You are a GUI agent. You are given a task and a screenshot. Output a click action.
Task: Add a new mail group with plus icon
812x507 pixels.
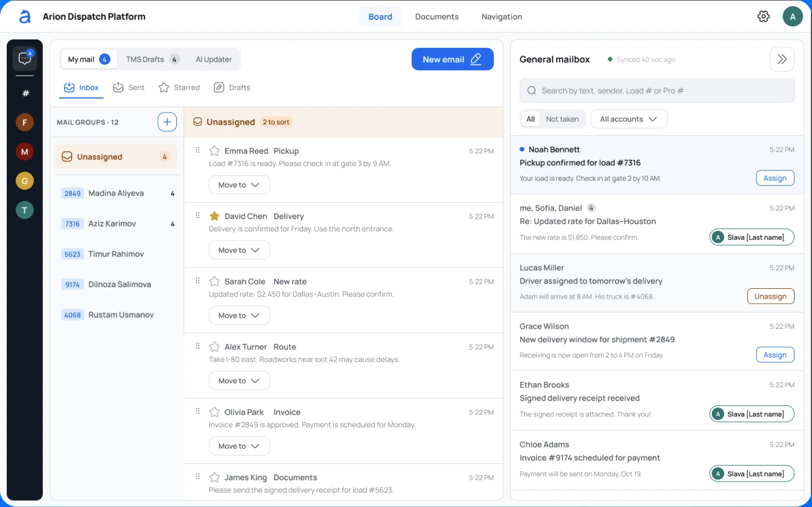coord(167,122)
